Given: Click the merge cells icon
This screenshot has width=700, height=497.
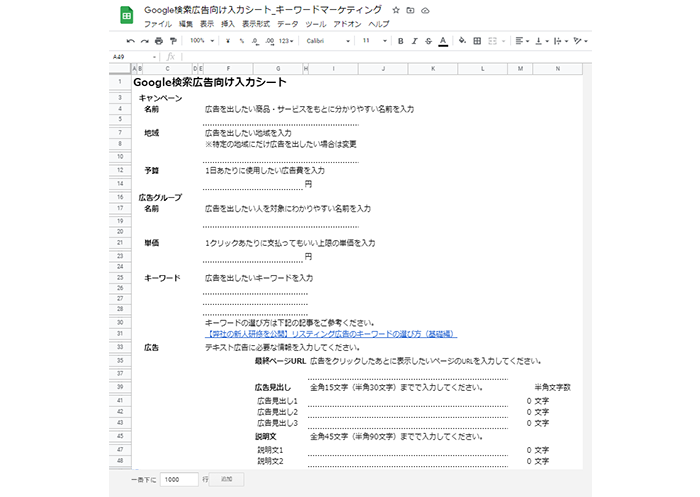Looking at the screenshot, I should (x=492, y=41).
